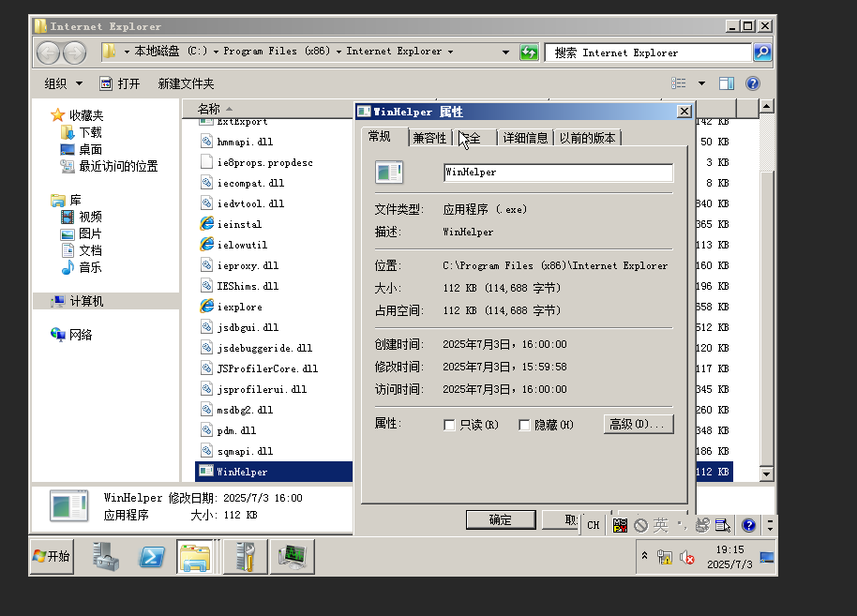This screenshot has width=857, height=616.
Task: Close the WinHelper properties dialog
Action: 684,112
